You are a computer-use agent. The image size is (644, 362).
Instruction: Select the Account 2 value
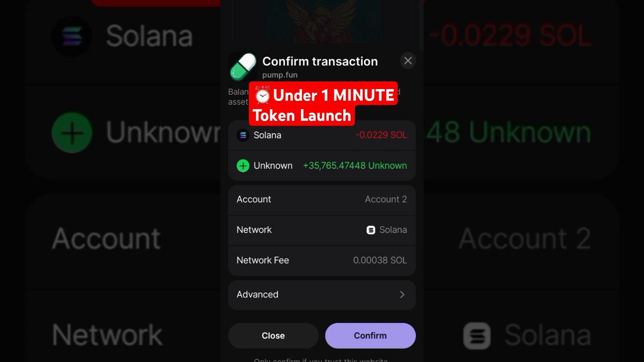(x=386, y=200)
